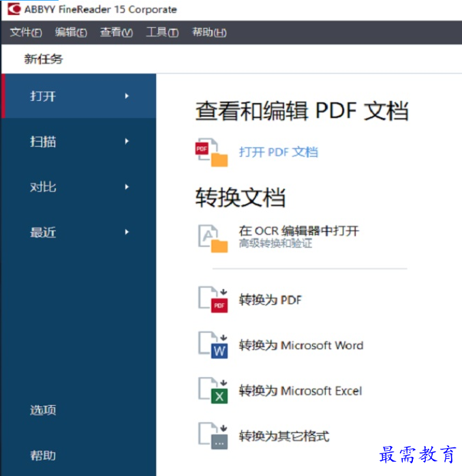Click the ABBYY FineReader logo icon
The image size is (462, 476).
point(14,10)
